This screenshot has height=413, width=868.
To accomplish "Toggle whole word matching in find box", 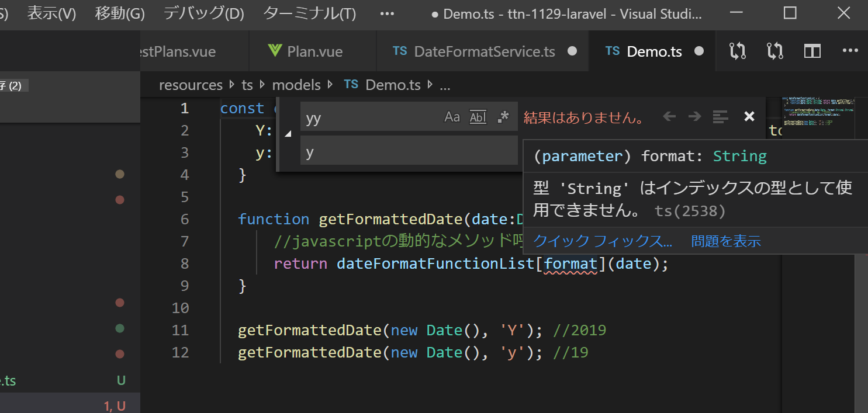I will (478, 117).
